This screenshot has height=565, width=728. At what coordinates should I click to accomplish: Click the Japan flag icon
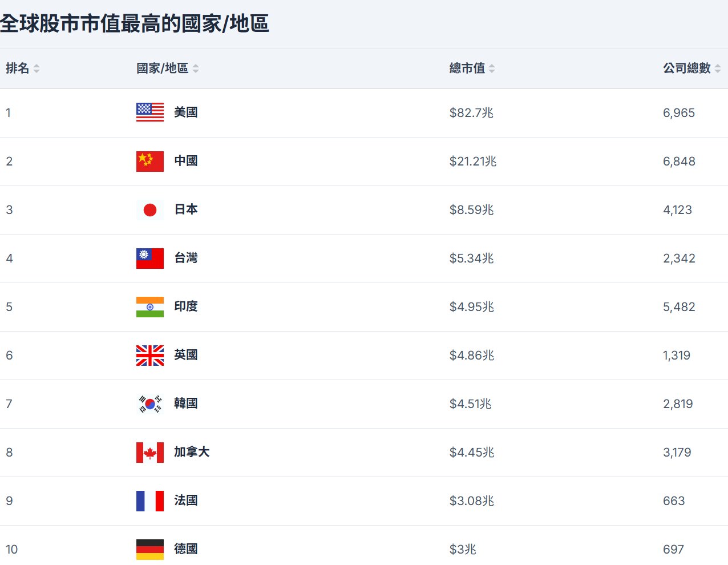(150, 209)
